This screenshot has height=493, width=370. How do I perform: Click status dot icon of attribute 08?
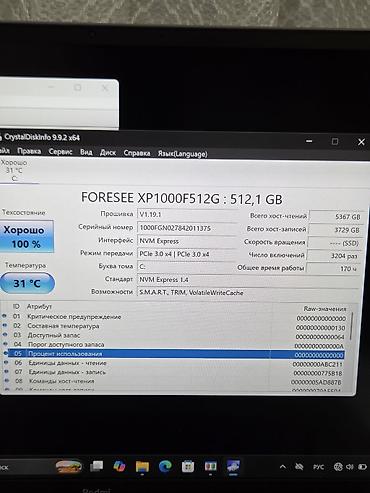(7, 380)
